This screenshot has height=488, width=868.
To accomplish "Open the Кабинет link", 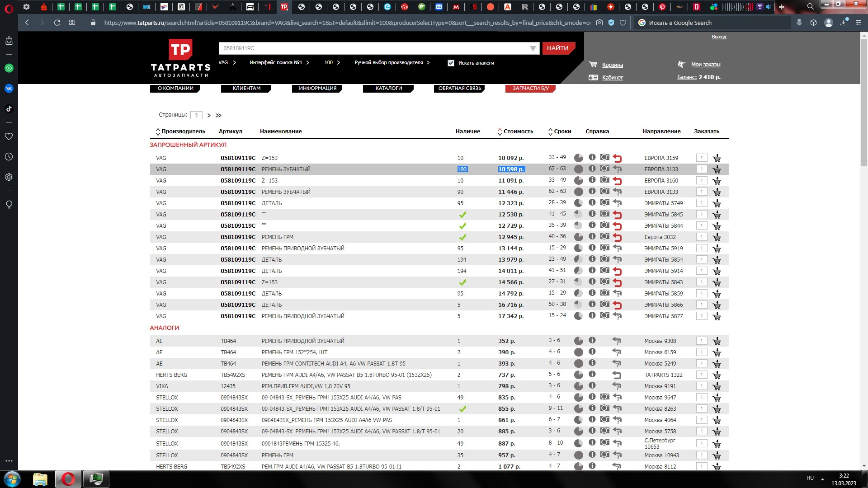I will (613, 78).
